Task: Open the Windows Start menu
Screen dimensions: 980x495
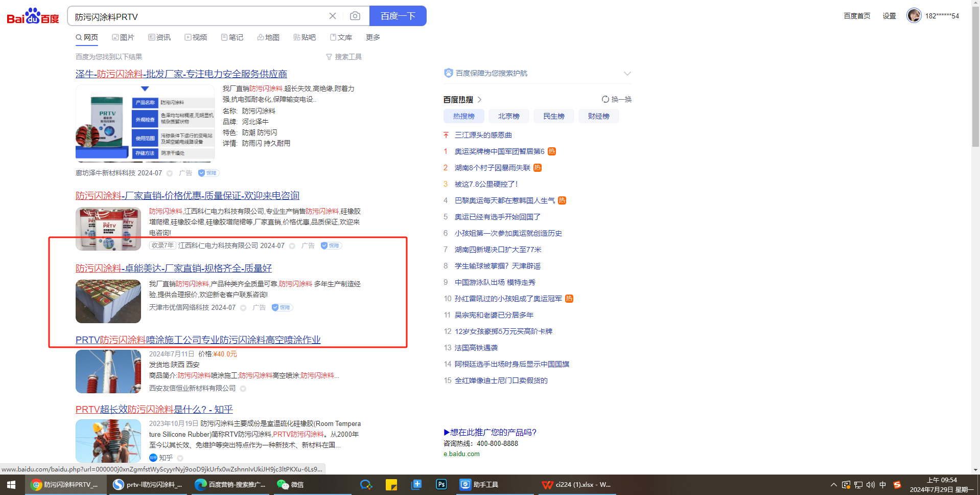Action: [11, 485]
